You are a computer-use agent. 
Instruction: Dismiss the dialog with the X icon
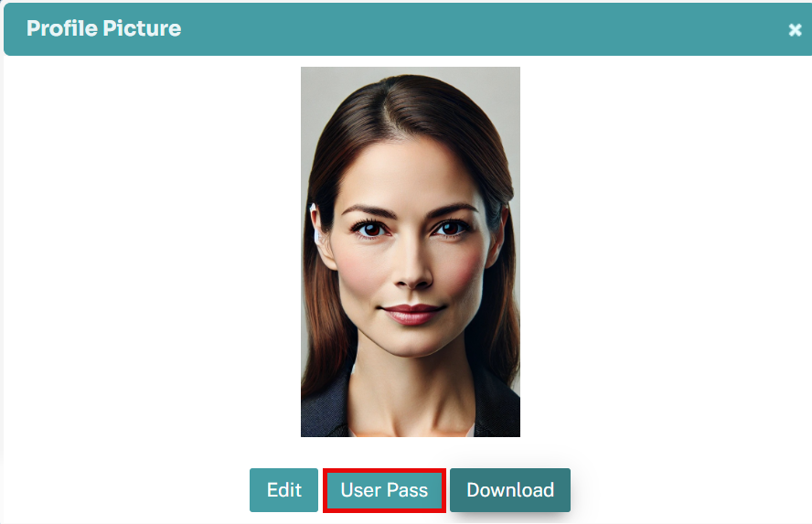[795, 30]
